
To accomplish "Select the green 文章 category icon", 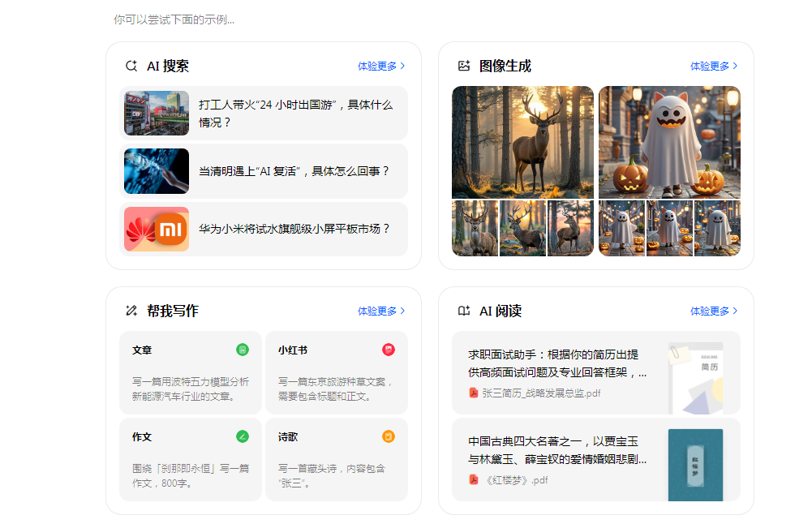I will [242, 350].
